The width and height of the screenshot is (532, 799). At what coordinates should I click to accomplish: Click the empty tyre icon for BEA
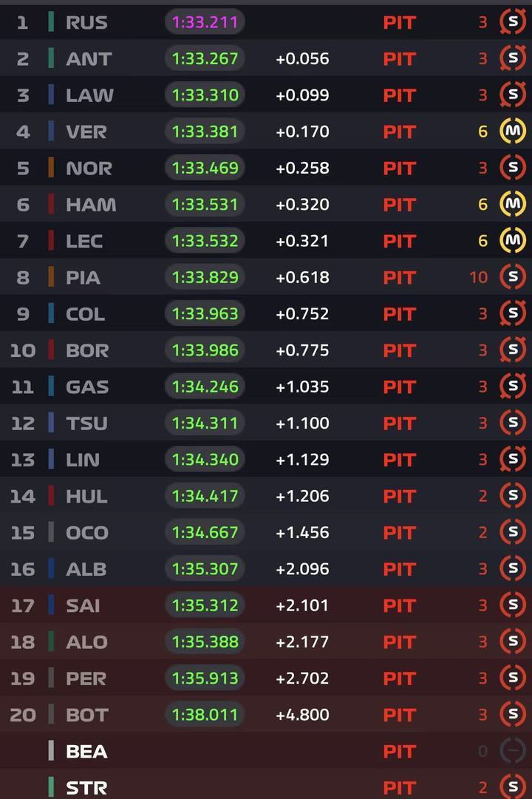[513, 751]
